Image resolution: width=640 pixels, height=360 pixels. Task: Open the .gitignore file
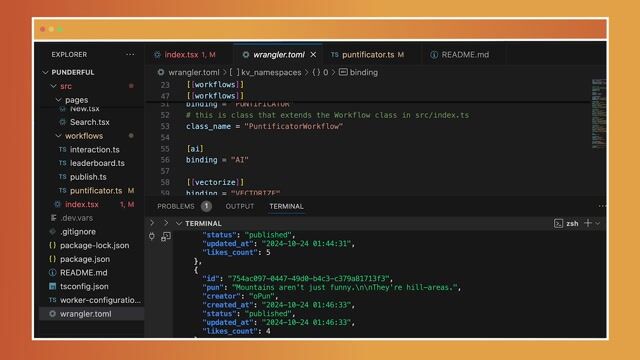(x=78, y=231)
